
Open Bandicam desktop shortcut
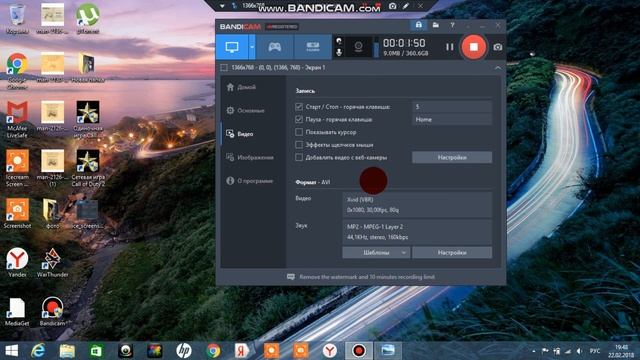(x=52, y=311)
